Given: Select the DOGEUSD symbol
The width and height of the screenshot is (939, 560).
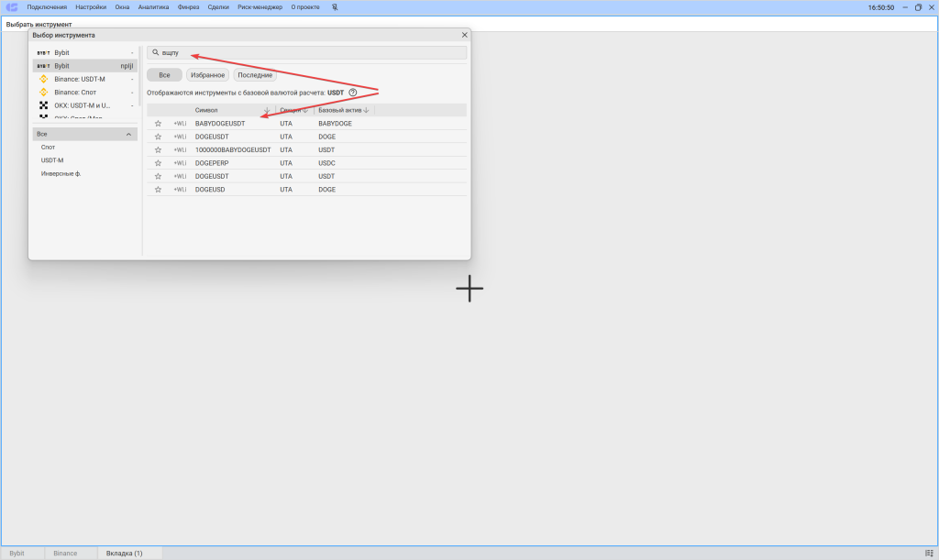Looking at the screenshot, I should (210, 189).
